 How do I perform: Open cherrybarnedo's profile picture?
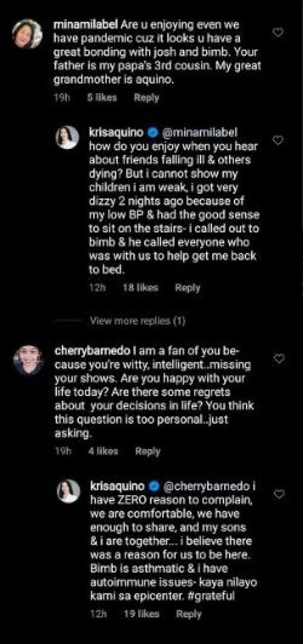(28, 360)
